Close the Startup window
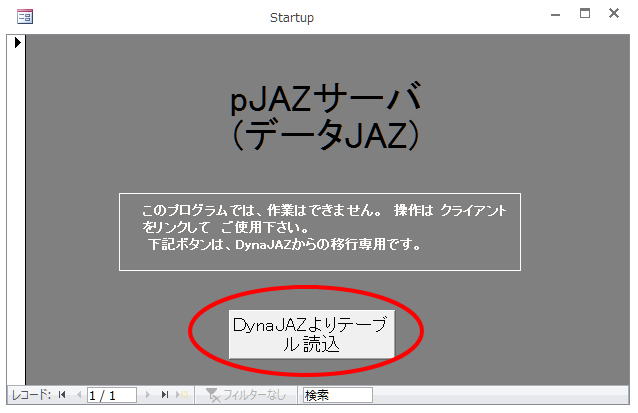The image size is (638, 413). coord(614,13)
